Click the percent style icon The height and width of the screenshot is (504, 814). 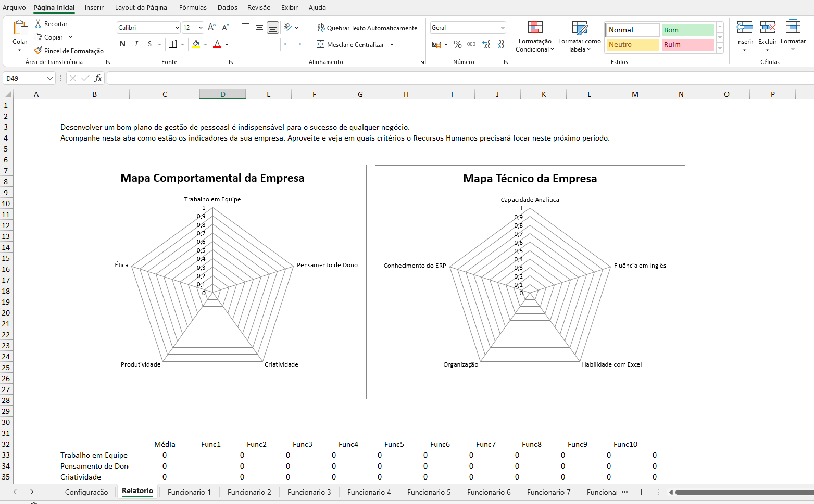(457, 45)
